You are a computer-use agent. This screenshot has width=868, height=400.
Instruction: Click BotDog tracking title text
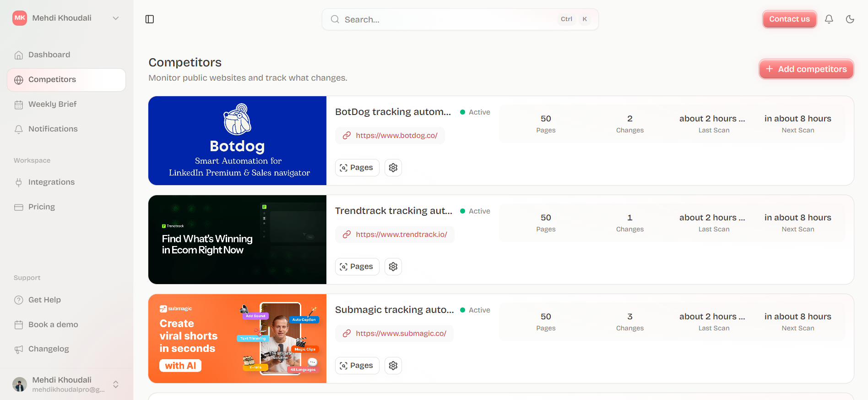pos(393,112)
